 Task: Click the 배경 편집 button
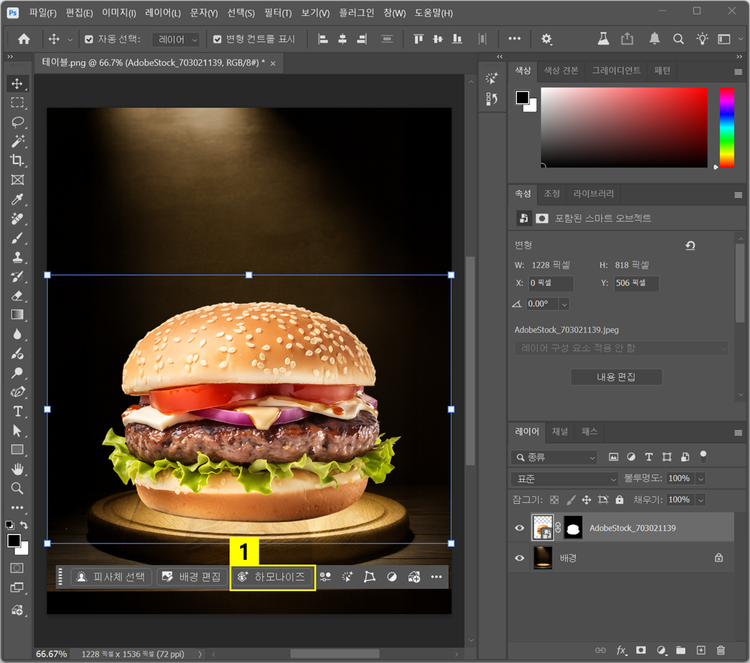(191, 577)
